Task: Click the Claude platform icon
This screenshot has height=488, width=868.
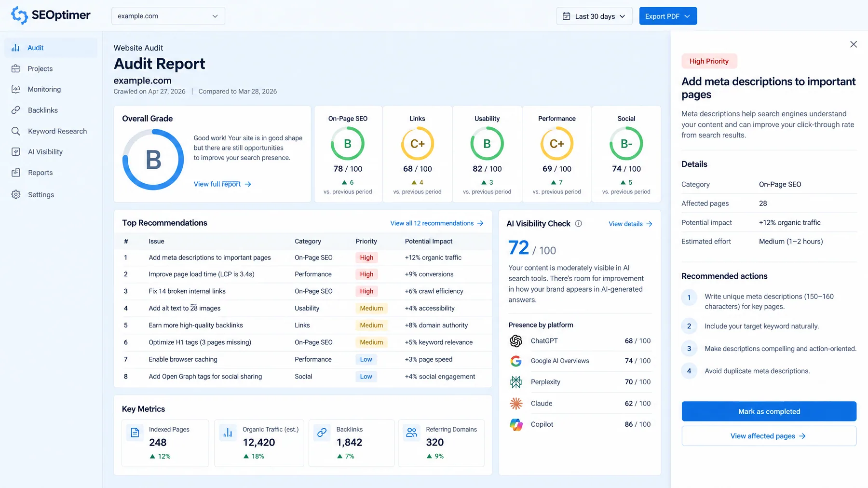Action: point(516,403)
